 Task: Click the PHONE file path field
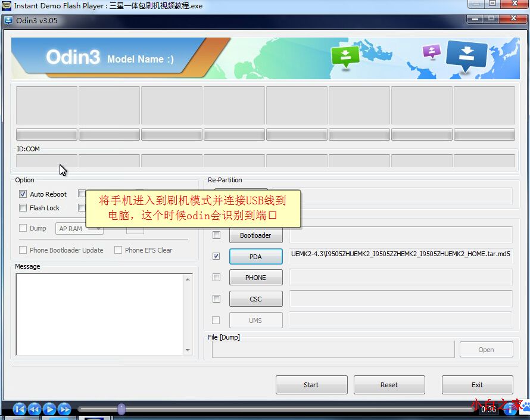(x=401, y=277)
